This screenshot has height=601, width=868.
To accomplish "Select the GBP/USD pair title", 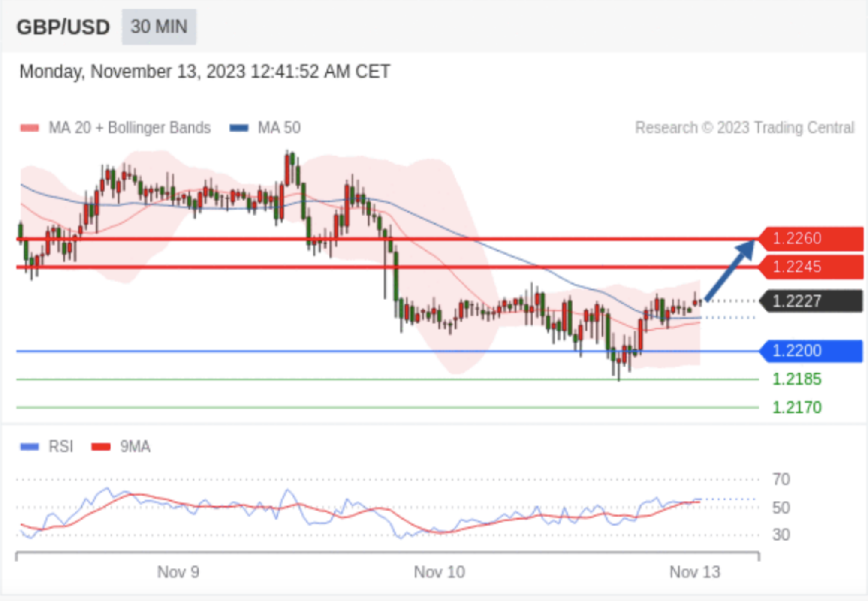I will [x=63, y=27].
